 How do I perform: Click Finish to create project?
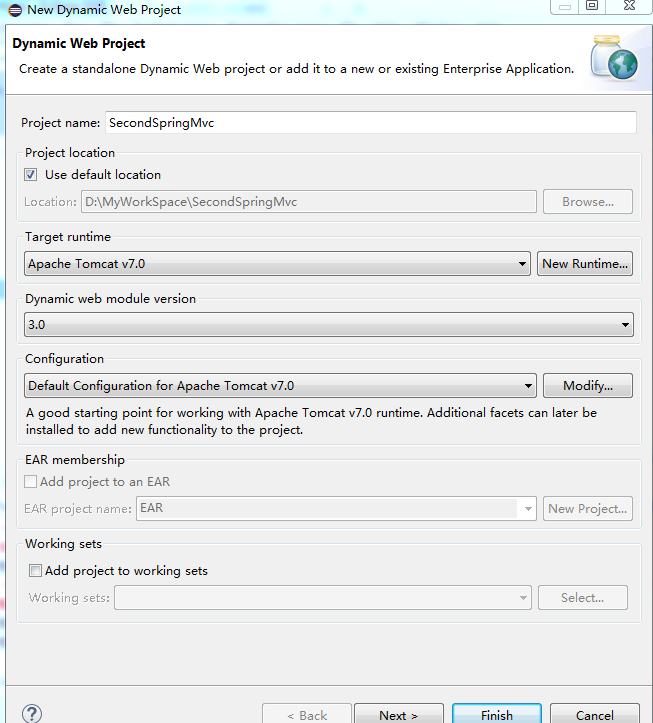[x=497, y=714]
